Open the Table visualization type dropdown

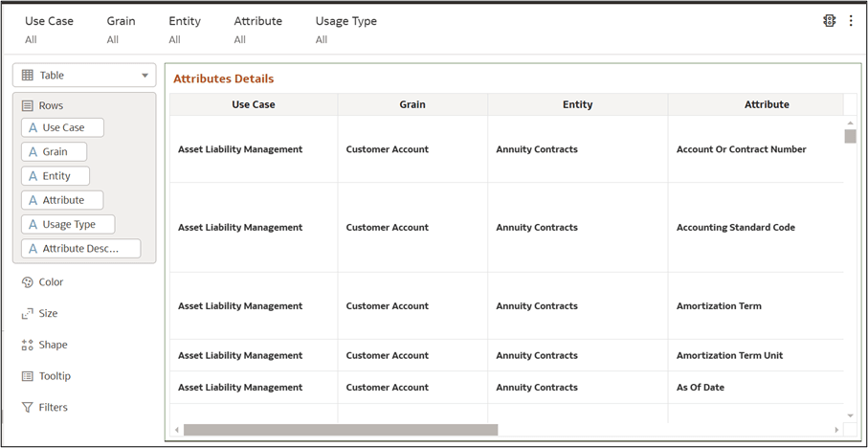click(84, 76)
